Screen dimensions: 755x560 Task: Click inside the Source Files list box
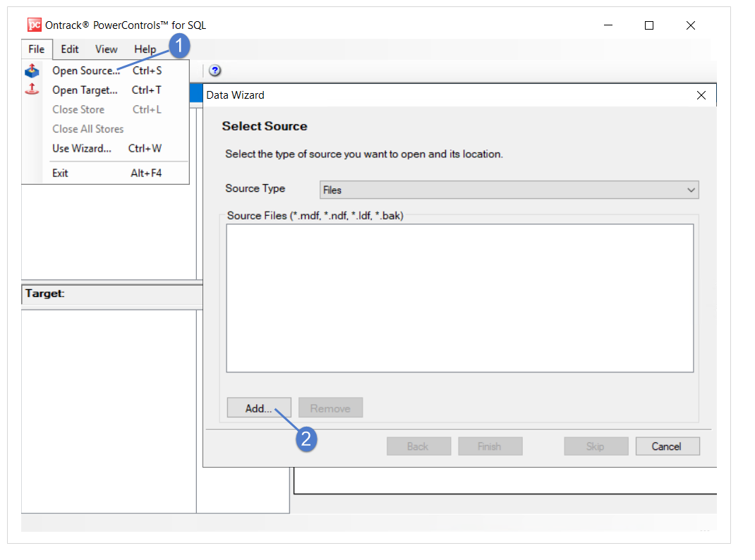tap(460, 298)
